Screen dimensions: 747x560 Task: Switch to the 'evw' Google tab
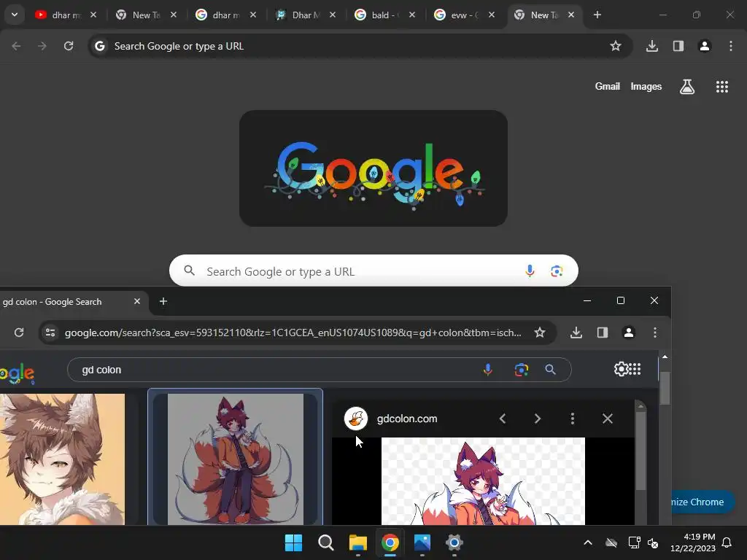tap(465, 15)
